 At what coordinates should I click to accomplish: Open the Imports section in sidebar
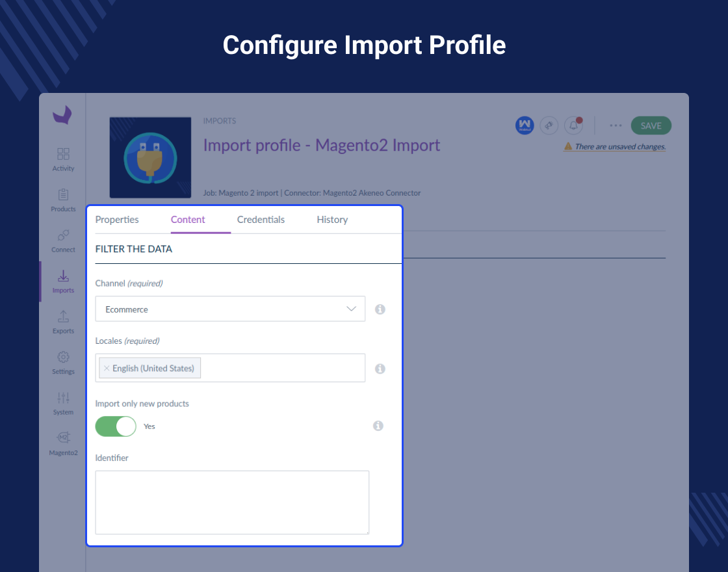(x=63, y=282)
